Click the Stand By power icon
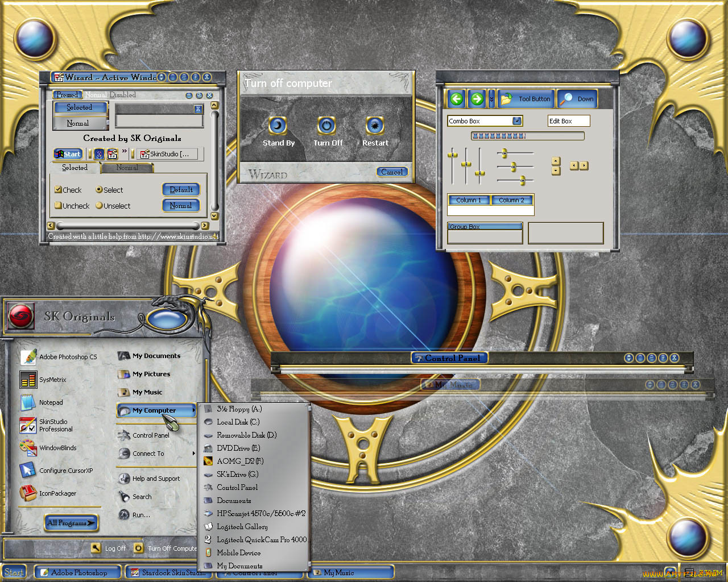This screenshot has width=728, height=582. point(277,125)
